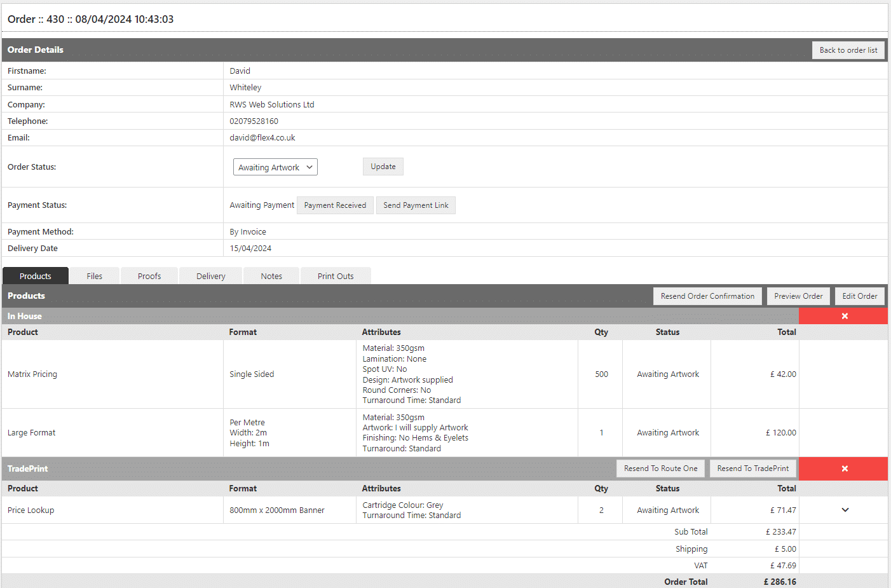Go back to order list

(x=848, y=50)
